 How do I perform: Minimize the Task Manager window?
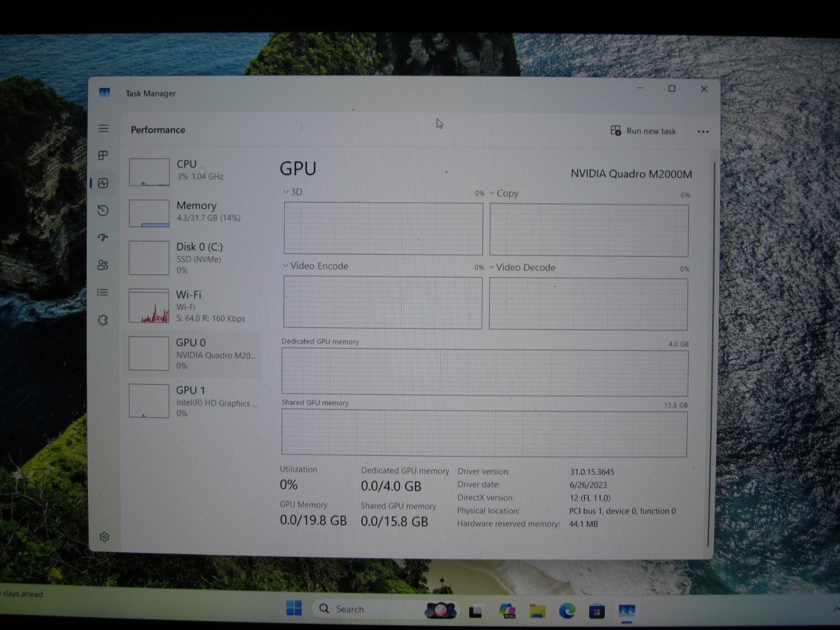(x=640, y=88)
